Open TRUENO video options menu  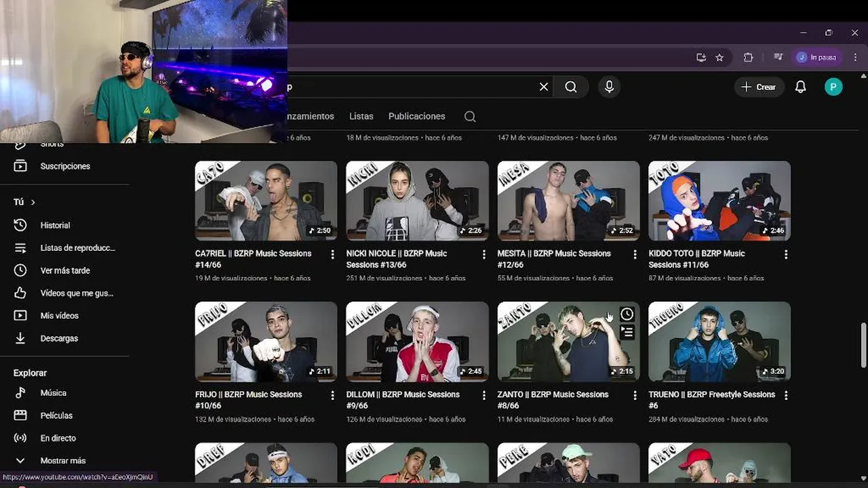point(786,395)
